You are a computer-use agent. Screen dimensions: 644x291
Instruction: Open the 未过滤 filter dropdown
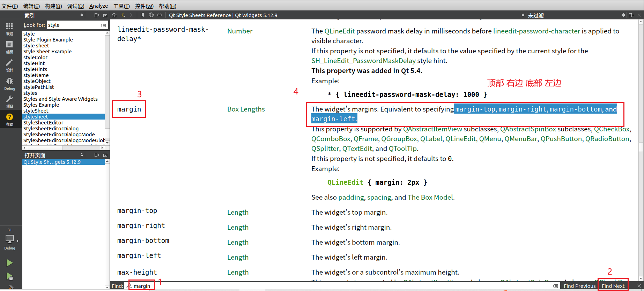[x=576, y=15]
